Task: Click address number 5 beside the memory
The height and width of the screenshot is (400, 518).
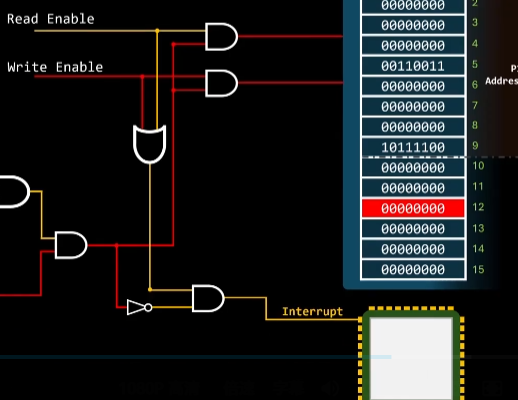Action: coord(475,64)
